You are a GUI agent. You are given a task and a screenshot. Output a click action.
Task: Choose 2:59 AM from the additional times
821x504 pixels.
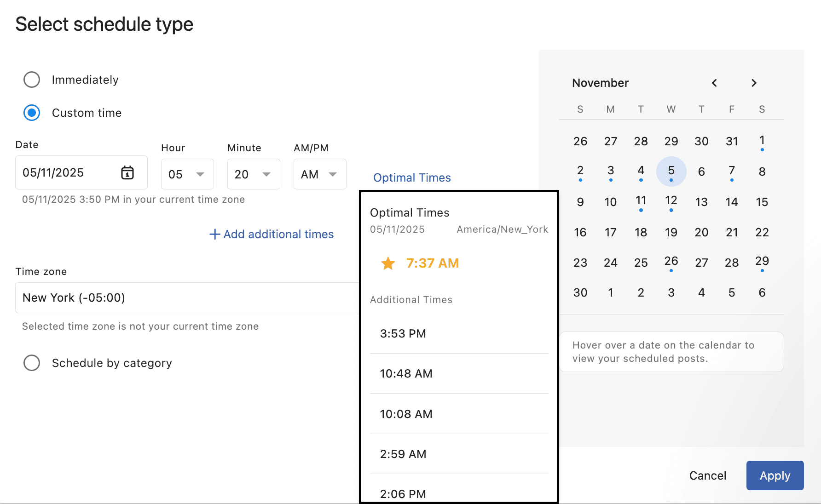click(403, 454)
